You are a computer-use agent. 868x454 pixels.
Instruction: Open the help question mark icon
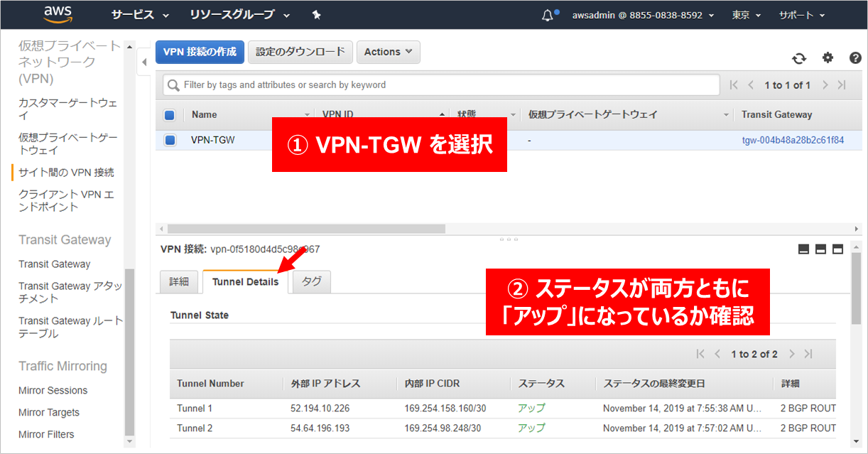pos(855,58)
